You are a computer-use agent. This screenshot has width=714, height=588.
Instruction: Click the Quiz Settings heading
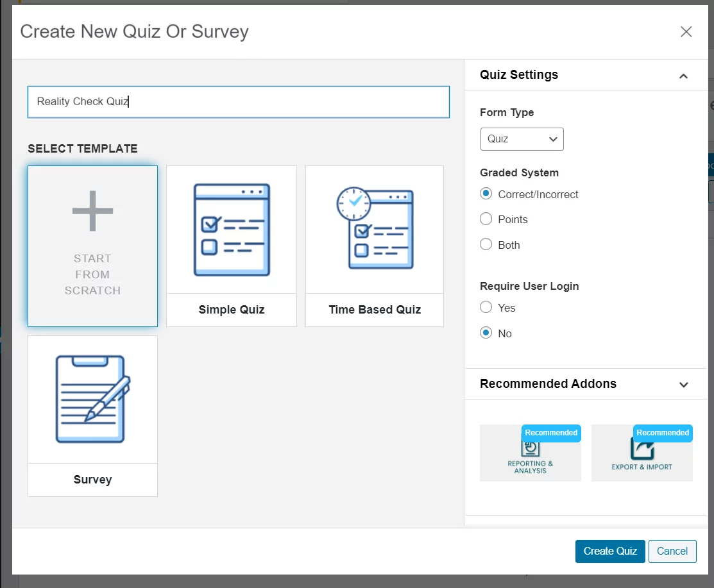pos(518,75)
